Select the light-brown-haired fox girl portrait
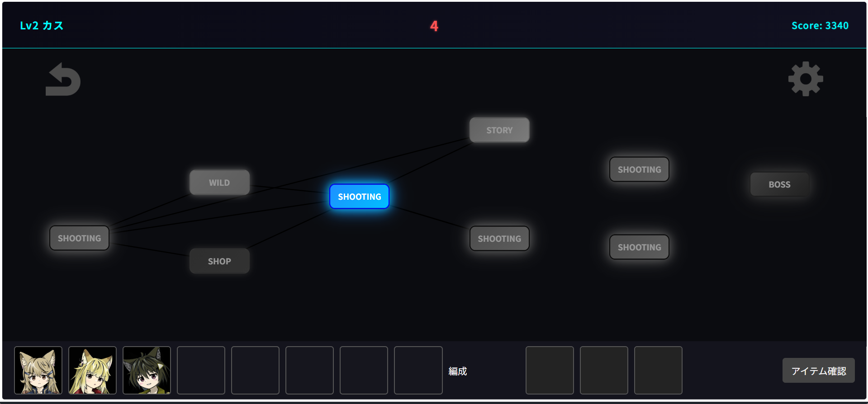 click(38, 371)
